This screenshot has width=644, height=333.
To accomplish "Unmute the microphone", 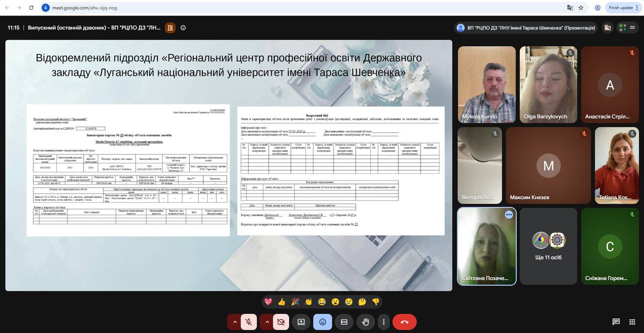I will [x=249, y=321].
